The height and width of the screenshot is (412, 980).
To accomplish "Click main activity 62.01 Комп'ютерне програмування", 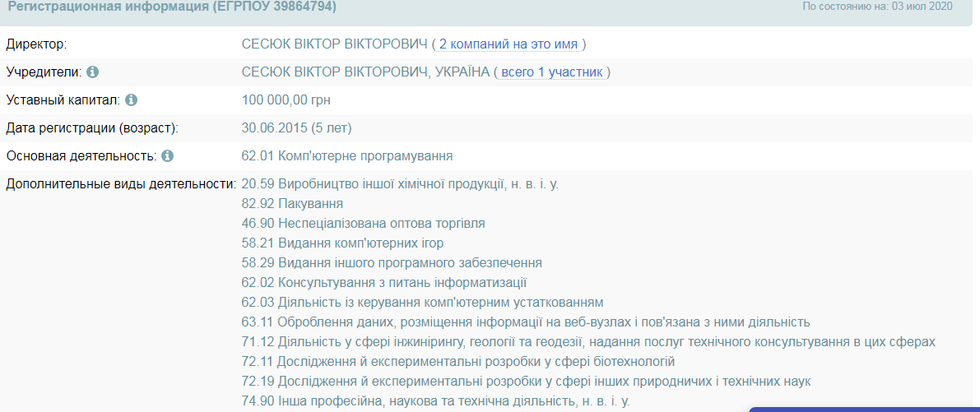I will point(347,156).
